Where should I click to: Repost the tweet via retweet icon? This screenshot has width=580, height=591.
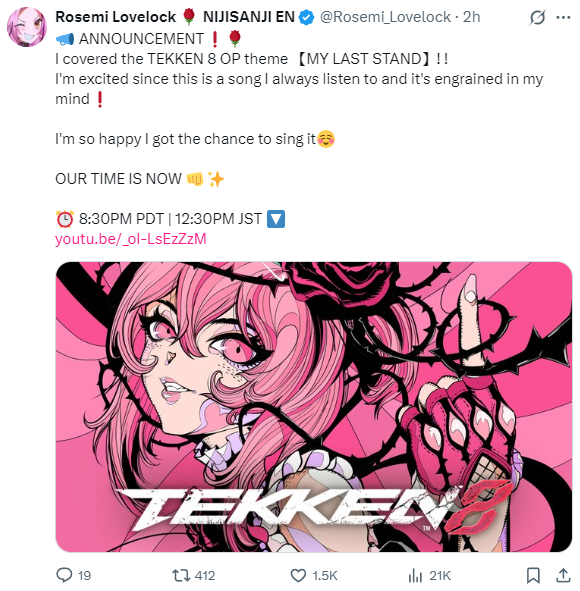pyautogui.click(x=180, y=576)
